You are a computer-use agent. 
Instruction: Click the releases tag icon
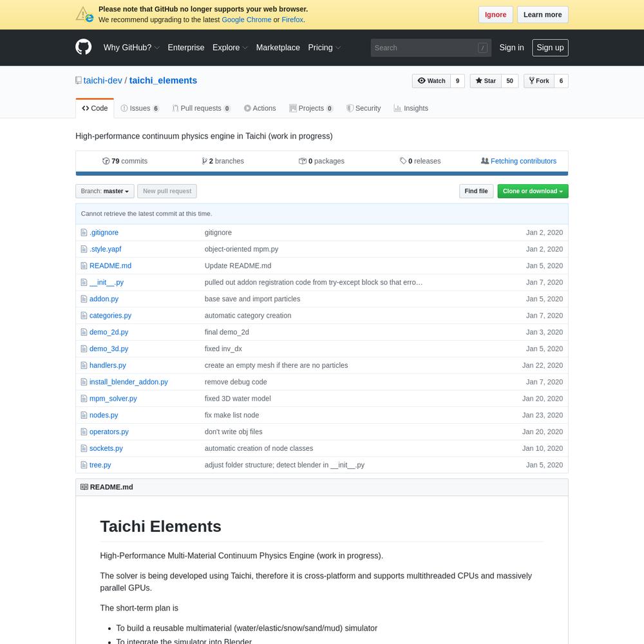[x=403, y=161]
